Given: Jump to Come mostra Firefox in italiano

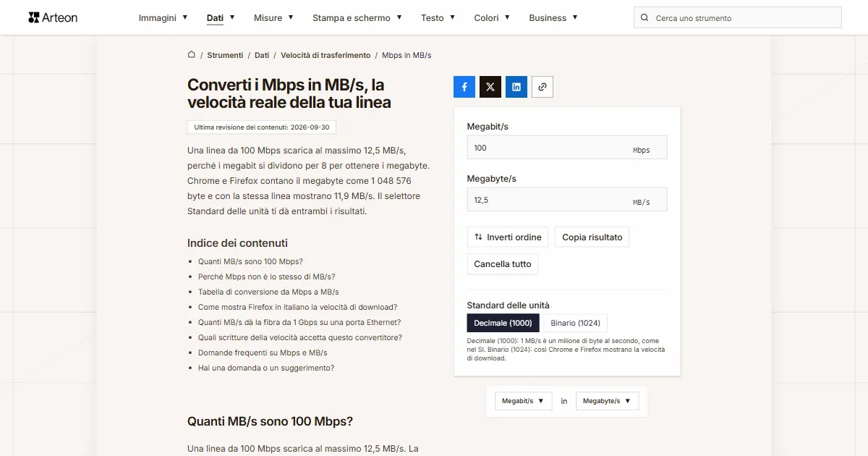Looking at the screenshot, I should point(298,307).
